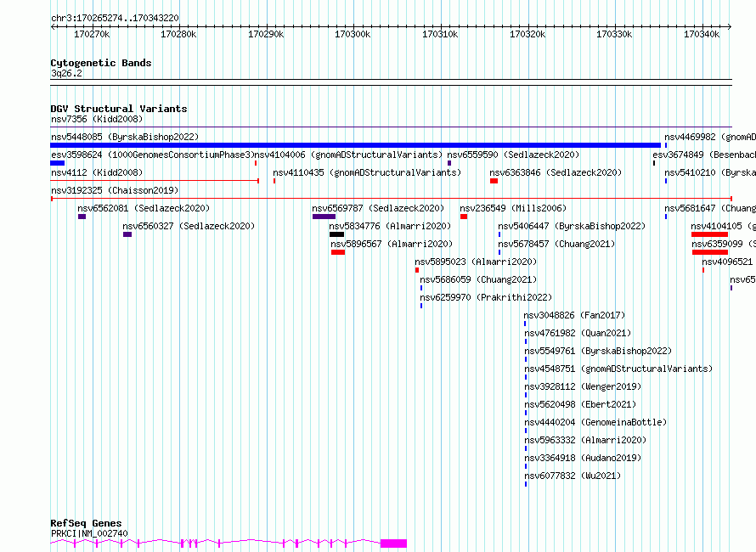The image size is (756, 552).
Task: Open nsv5549761 (ByrskaBishop2022) label
Action: pyautogui.click(x=598, y=351)
